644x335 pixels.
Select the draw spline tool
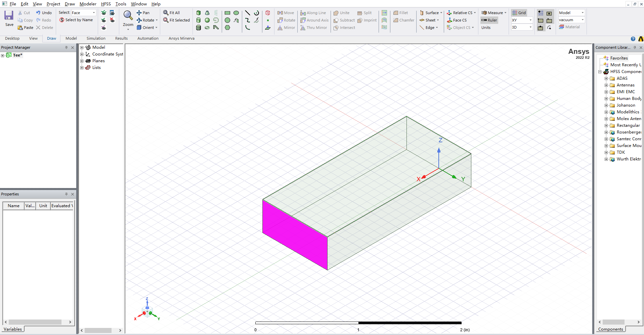click(248, 20)
